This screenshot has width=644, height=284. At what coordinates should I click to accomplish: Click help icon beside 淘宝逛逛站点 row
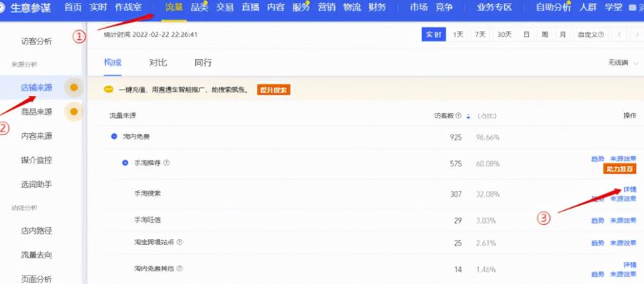tap(180, 242)
